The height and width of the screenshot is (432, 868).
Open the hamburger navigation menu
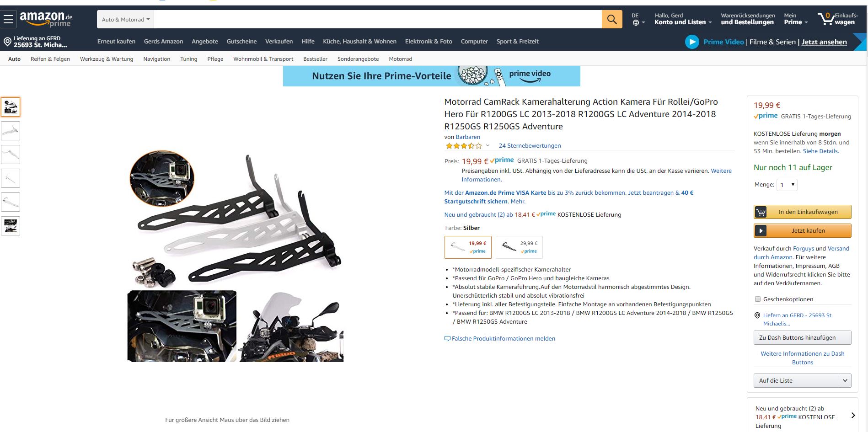8,19
